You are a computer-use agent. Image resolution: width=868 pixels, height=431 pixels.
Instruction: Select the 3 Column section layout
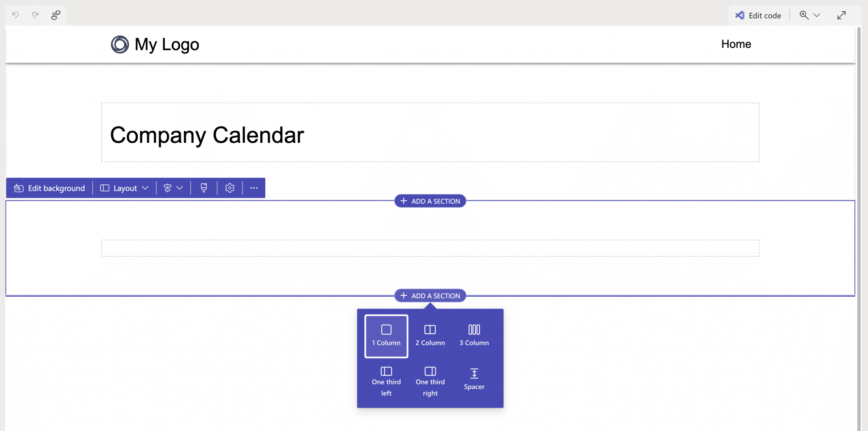point(473,336)
